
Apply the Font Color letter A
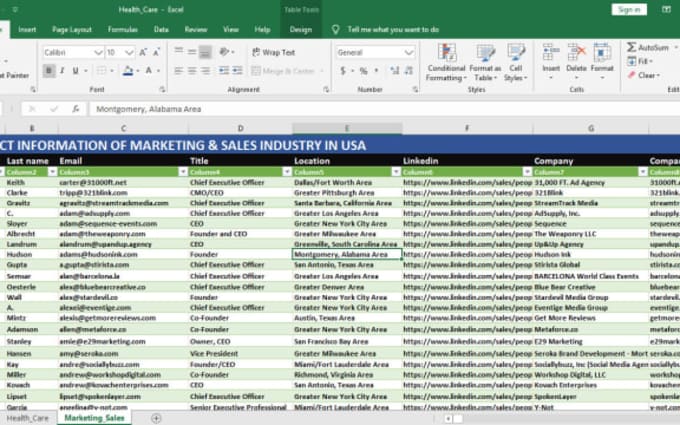(x=149, y=71)
